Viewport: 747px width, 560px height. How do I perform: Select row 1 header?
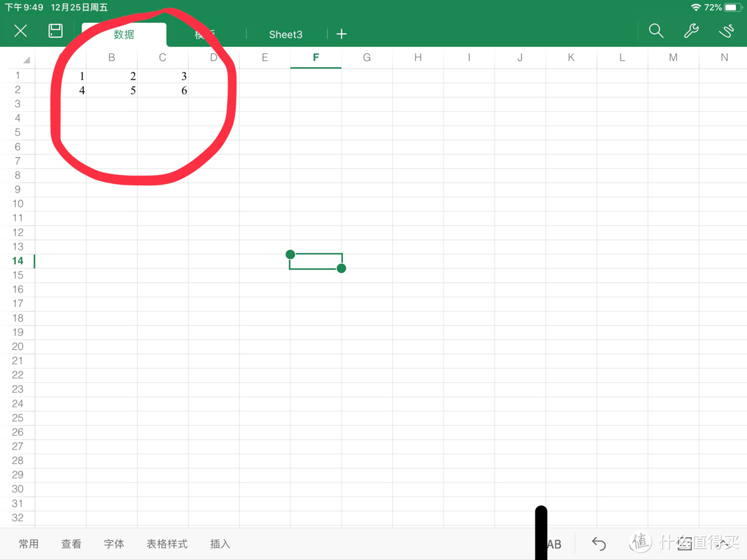point(17,76)
